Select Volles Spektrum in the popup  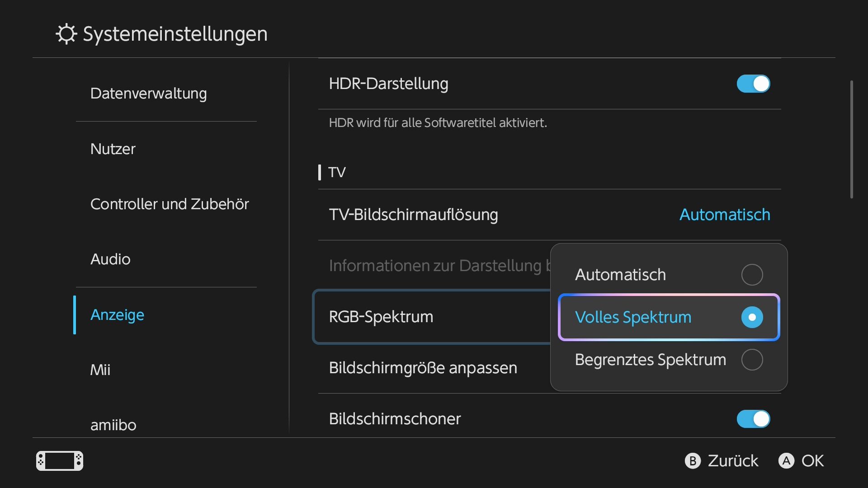[669, 317]
